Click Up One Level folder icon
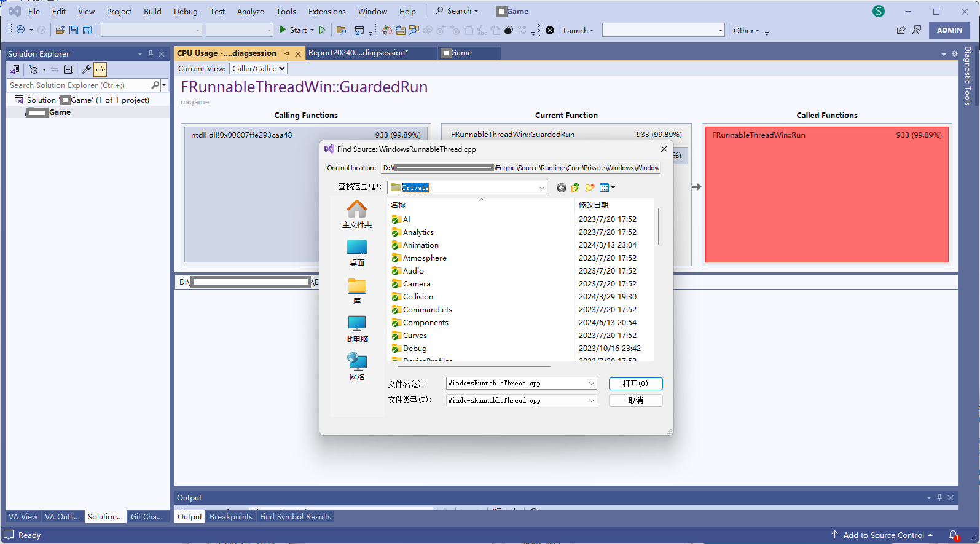The width and height of the screenshot is (980, 544). [x=575, y=187]
